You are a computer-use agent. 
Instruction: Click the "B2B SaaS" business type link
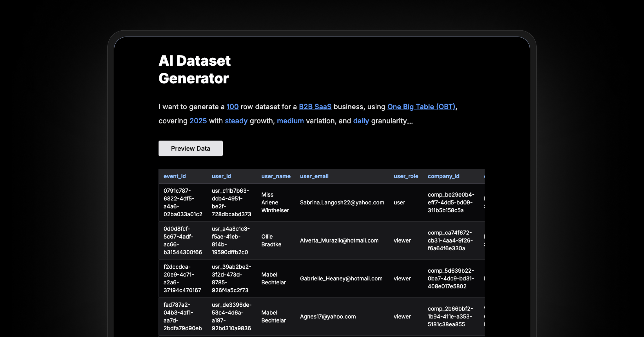[x=315, y=107]
